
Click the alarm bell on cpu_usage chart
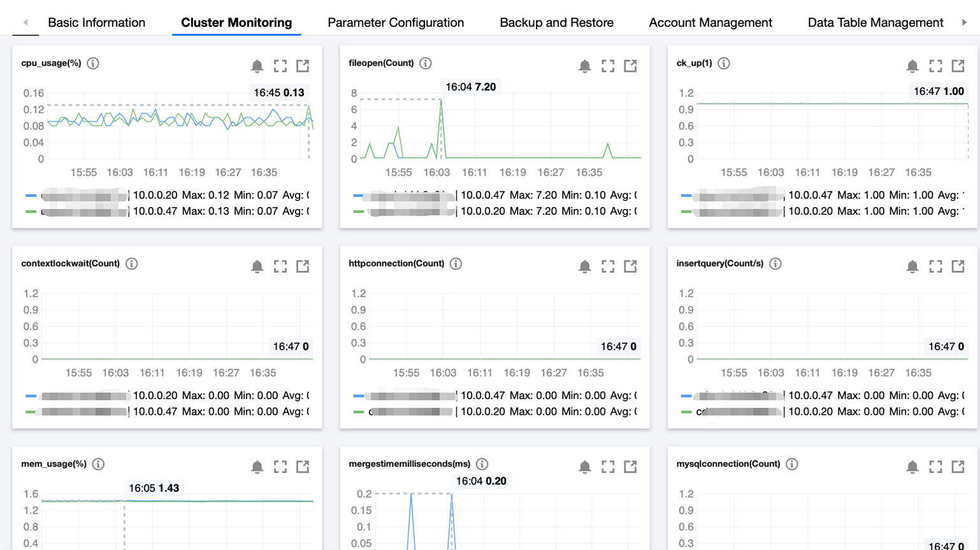257,66
